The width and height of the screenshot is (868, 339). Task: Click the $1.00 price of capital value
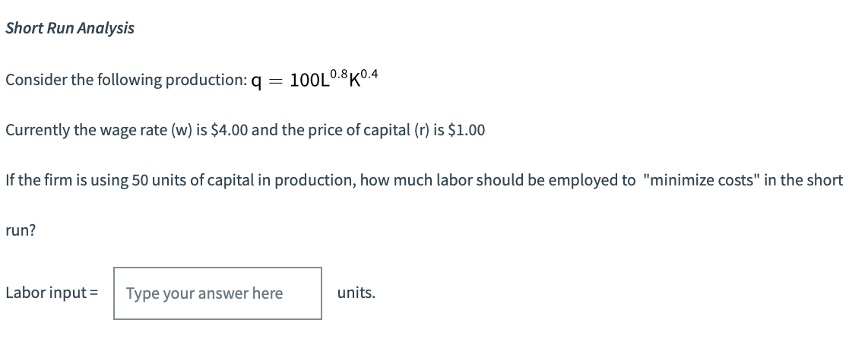pos(466,130)
